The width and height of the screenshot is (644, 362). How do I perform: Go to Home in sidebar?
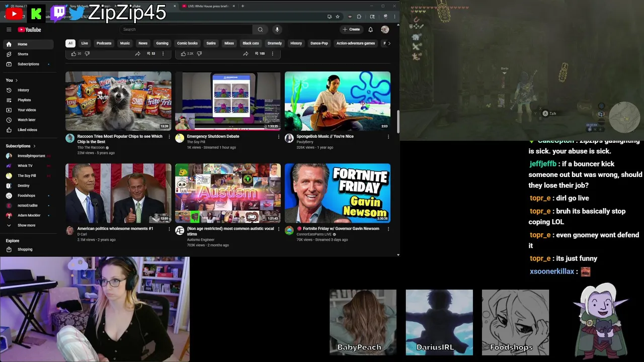[29, 44]
